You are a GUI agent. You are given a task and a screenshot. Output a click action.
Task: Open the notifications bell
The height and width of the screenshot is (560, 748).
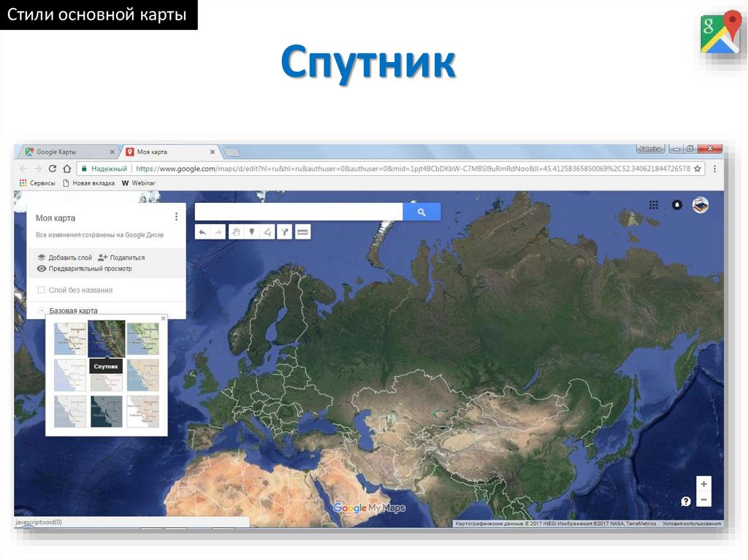coord(677,205)
